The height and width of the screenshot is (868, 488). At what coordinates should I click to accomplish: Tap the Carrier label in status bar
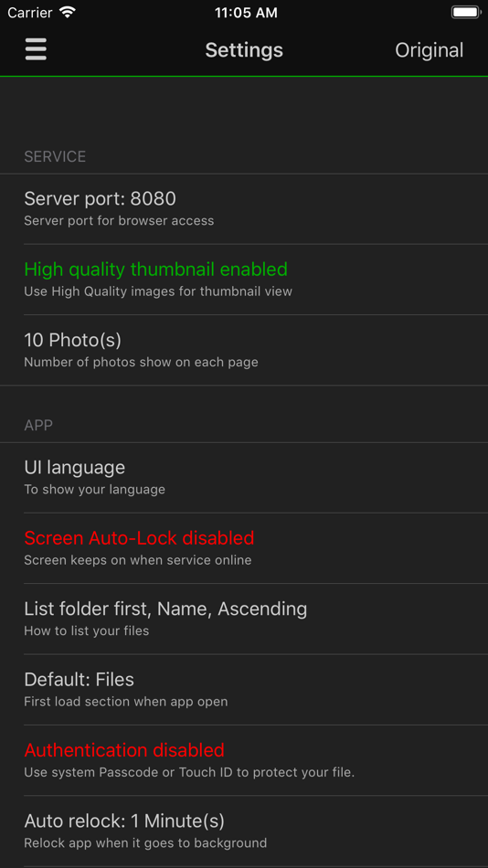click(30, 13)
